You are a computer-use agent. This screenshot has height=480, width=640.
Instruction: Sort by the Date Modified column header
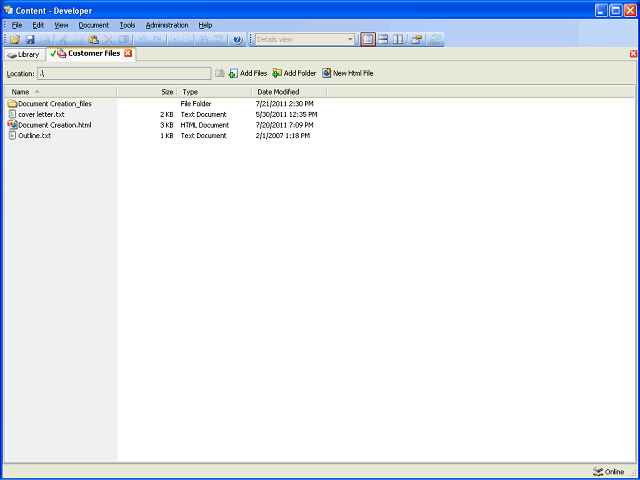289,92
